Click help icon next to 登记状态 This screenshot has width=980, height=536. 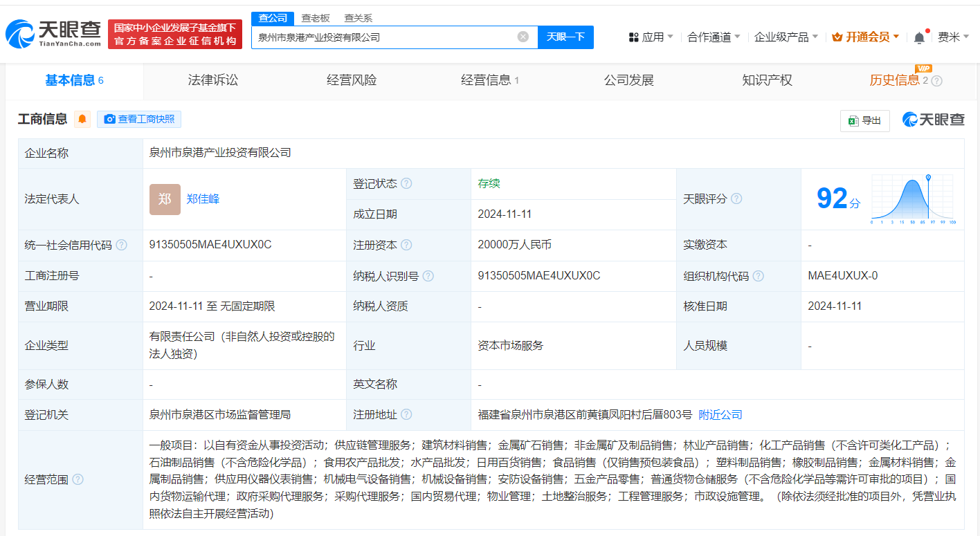(406, 184)
